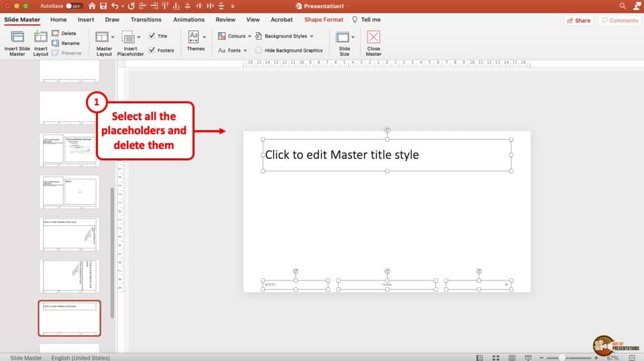Toggle the AutoSave switch
The height and width of the screenshot is (361, 644).
pos(74,6)
